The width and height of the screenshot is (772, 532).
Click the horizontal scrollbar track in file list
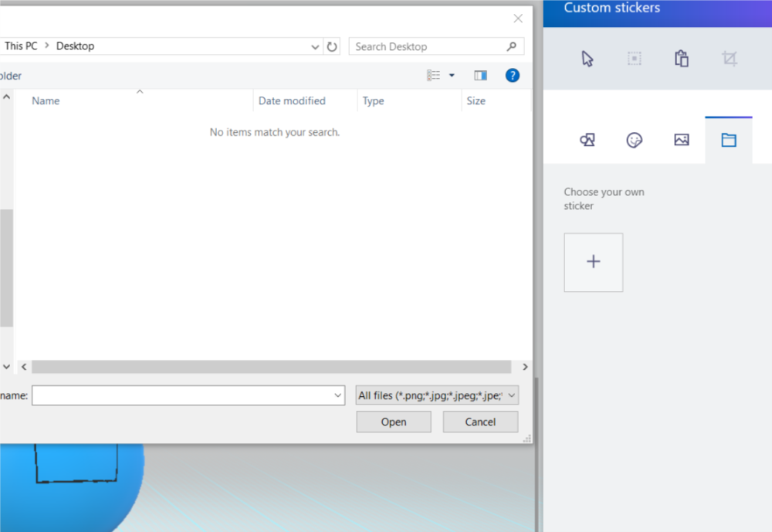coord(271,367)
